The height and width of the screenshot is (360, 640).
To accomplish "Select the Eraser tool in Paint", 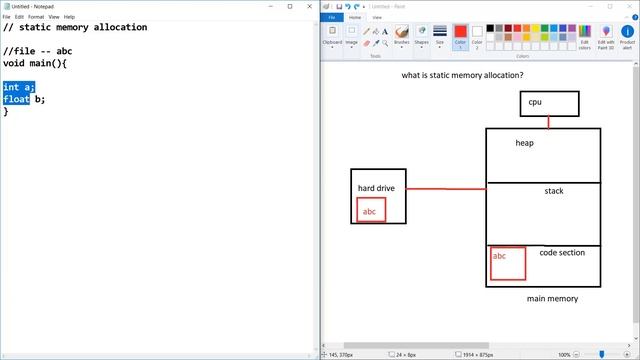I will (366, 43).
